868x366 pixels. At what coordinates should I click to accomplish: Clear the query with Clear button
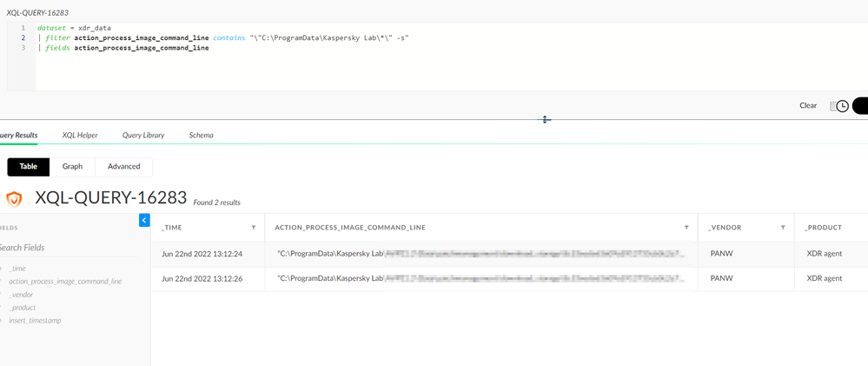(x=808, y=106)
